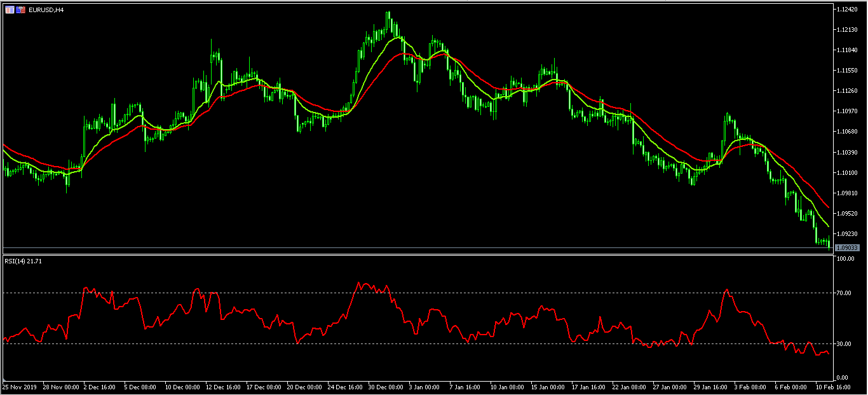Click the 1.09520 price scale label

pyautogui.click(x=847, y=213)
